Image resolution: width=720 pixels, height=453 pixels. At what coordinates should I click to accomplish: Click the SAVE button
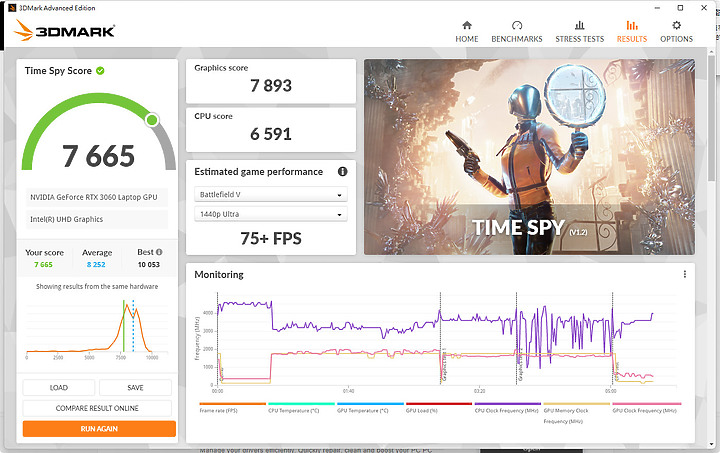(x=135, y=387)
